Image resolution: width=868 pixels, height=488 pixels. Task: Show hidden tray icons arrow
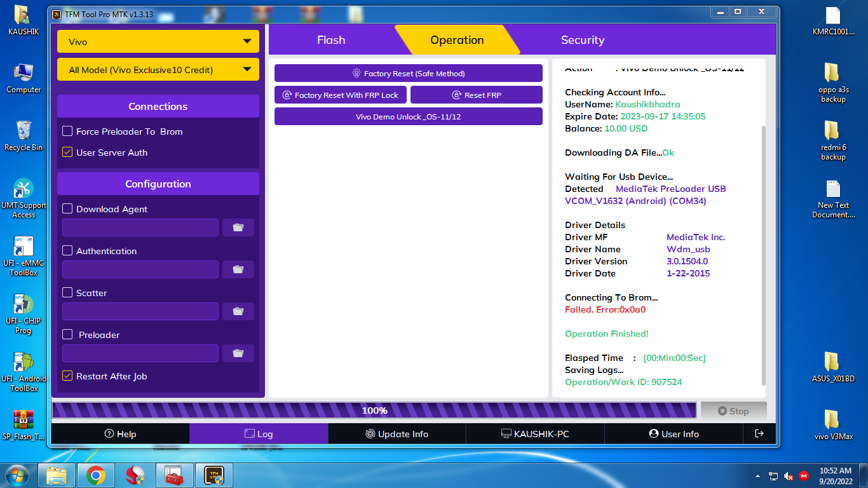click(x=757, y=475)
